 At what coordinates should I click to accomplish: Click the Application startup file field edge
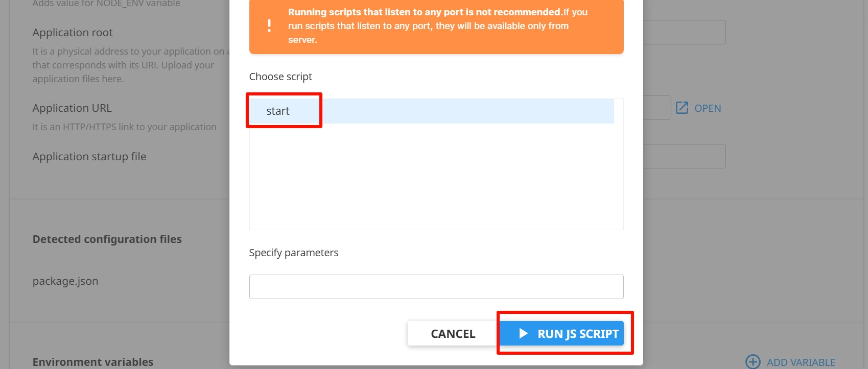coord(684,156)
